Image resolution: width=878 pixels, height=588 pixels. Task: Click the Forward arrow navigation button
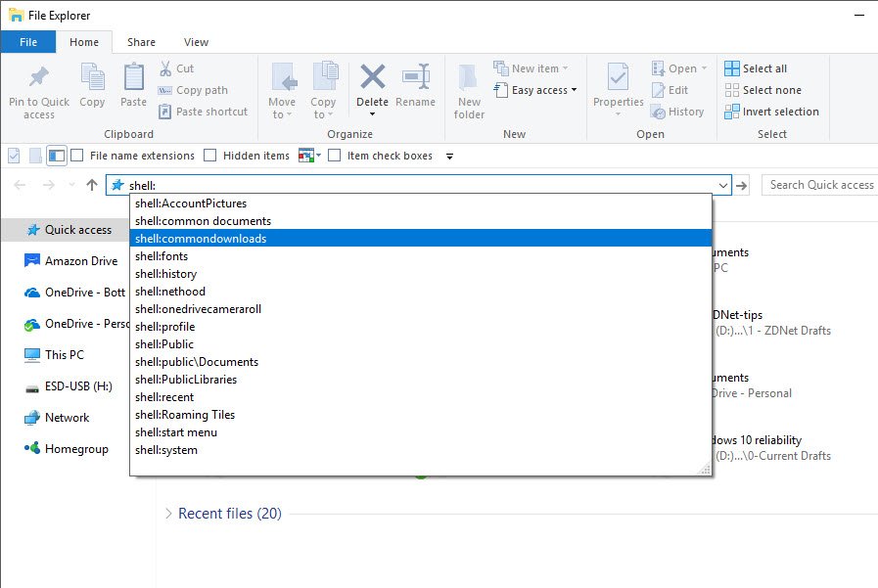[49, 185]
